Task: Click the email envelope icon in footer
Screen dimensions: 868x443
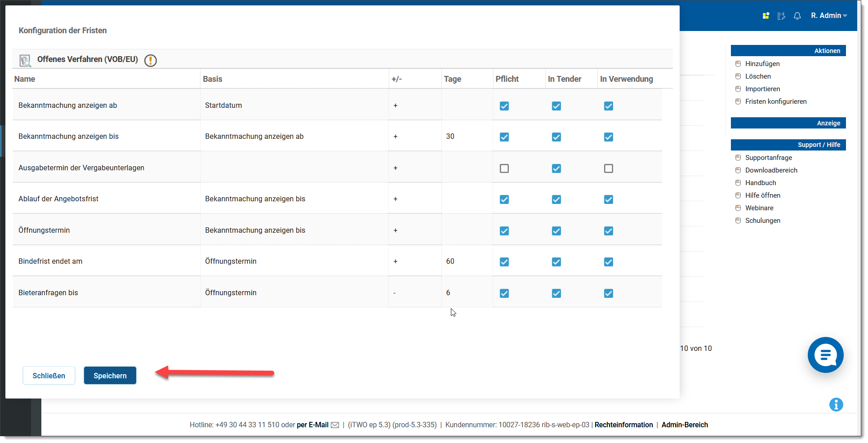Action: 335,425
